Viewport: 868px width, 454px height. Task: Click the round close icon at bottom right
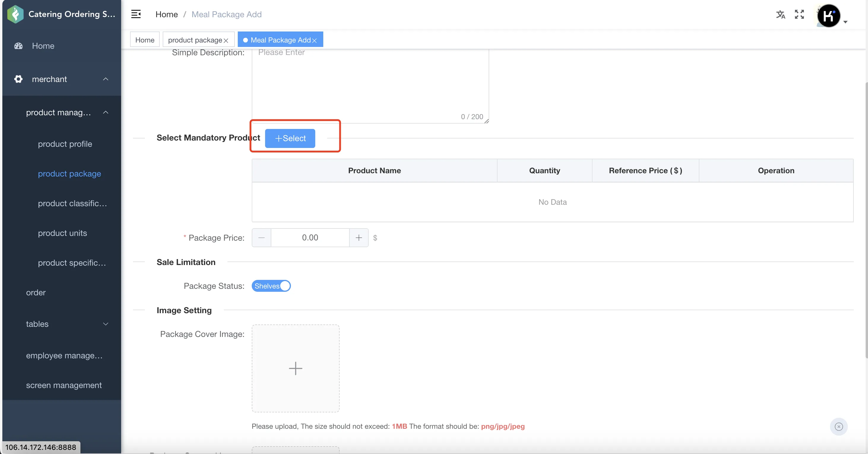coord(839,427)
